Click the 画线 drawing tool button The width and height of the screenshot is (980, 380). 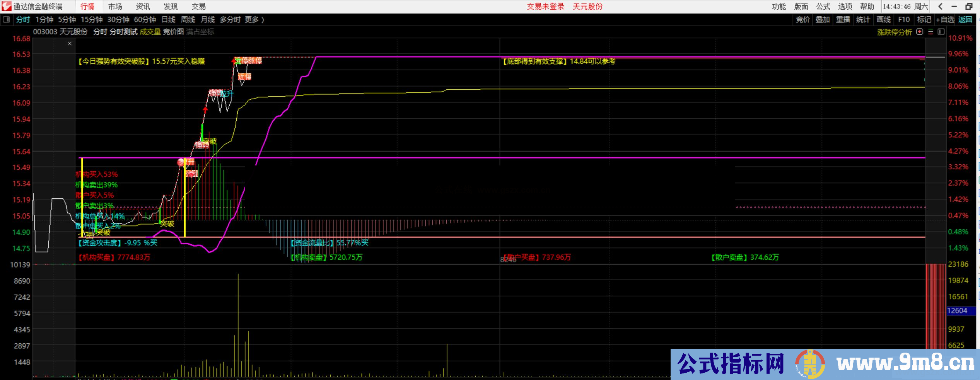tap(884, 19)
